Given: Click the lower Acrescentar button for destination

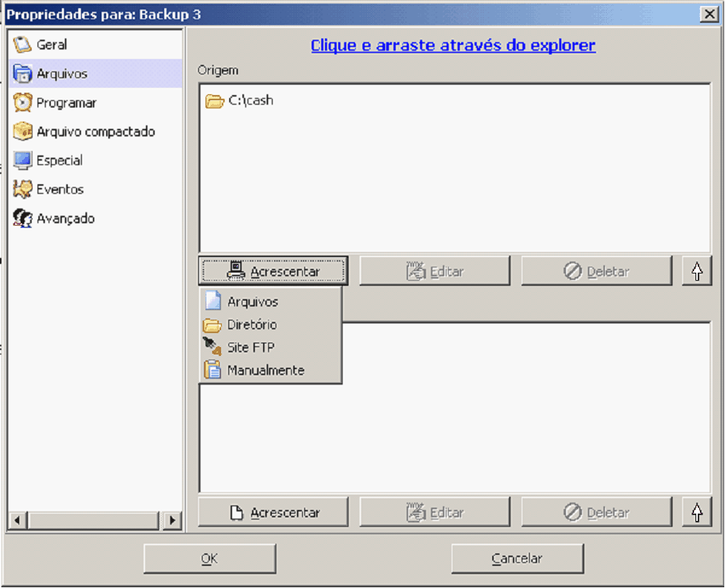Looking at the screenshot, I should point(273,513).
